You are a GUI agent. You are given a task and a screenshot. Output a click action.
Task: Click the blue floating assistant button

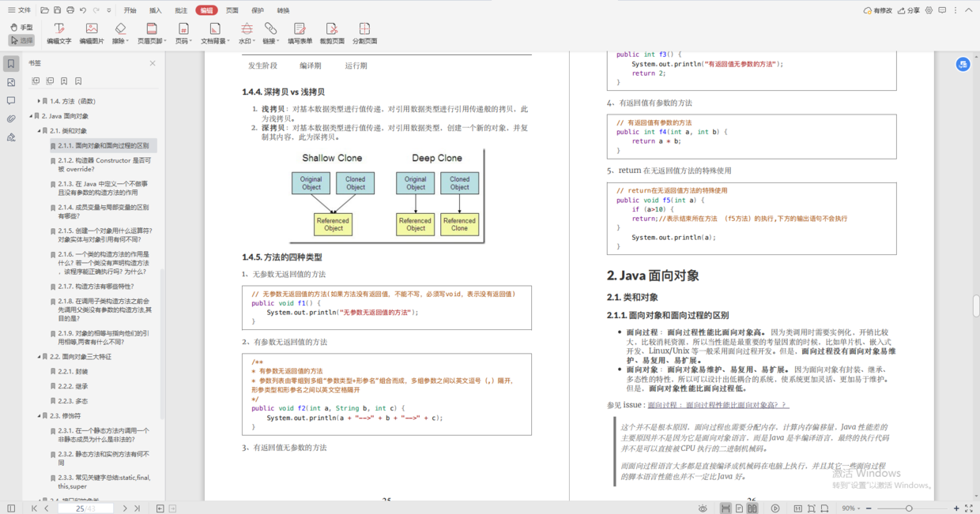point(963,64)
